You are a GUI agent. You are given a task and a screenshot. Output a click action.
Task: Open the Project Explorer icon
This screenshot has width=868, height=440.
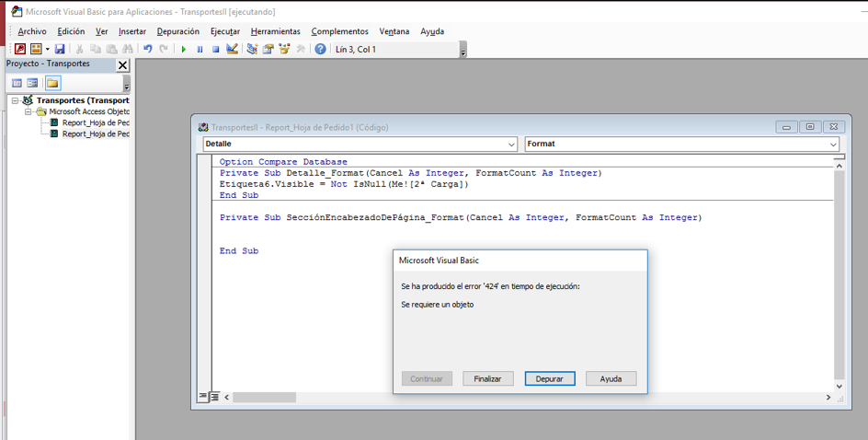(252, 50)
